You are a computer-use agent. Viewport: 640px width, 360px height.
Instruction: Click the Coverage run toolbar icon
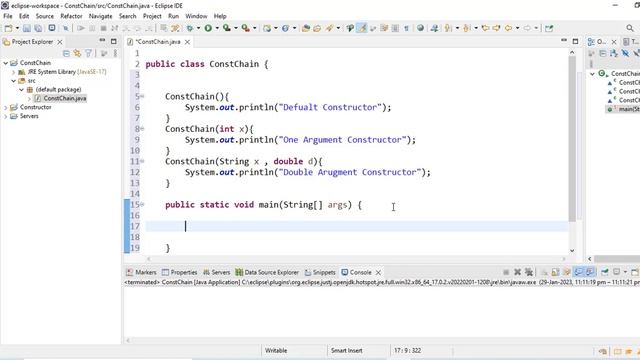pyautogui.click(x=227, y=28)
